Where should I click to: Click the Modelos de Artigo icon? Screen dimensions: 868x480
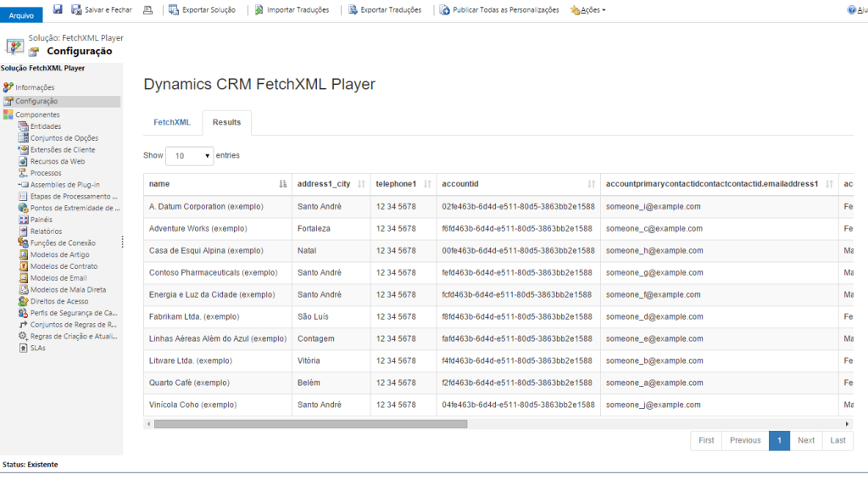23,254
